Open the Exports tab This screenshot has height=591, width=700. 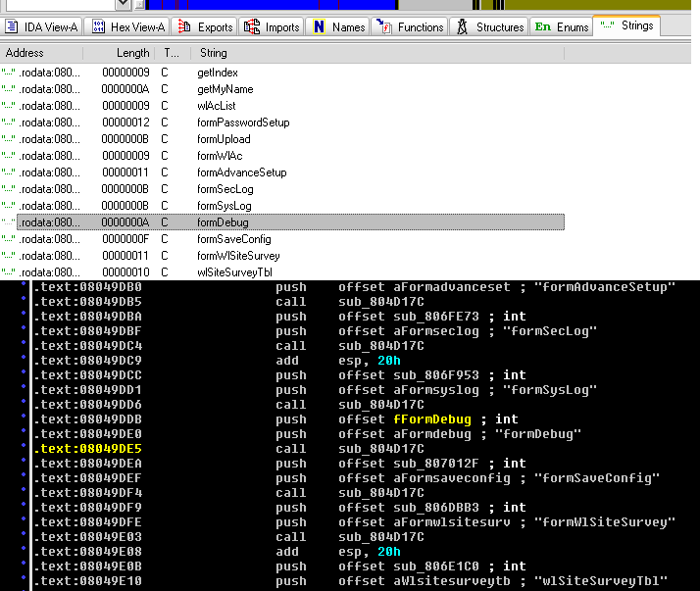(x=205, y=27)
